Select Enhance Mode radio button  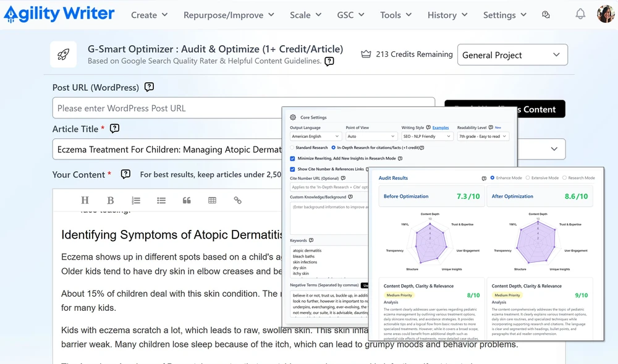click(493, 177)
